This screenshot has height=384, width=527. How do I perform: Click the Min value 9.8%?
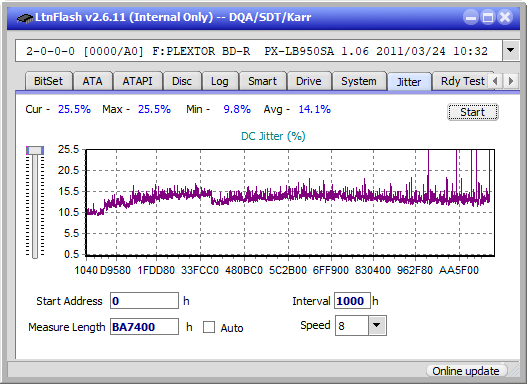237,109
